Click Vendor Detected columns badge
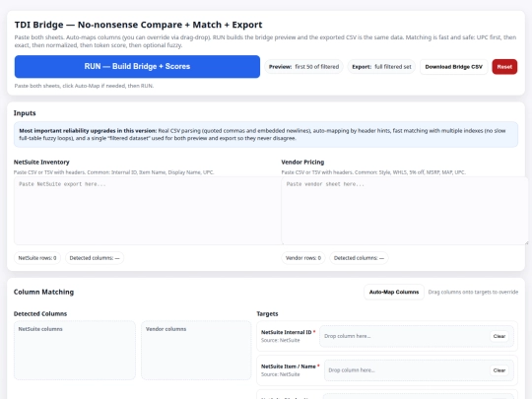The height and width of the screenshot is (399, 532). coord(359,258)
